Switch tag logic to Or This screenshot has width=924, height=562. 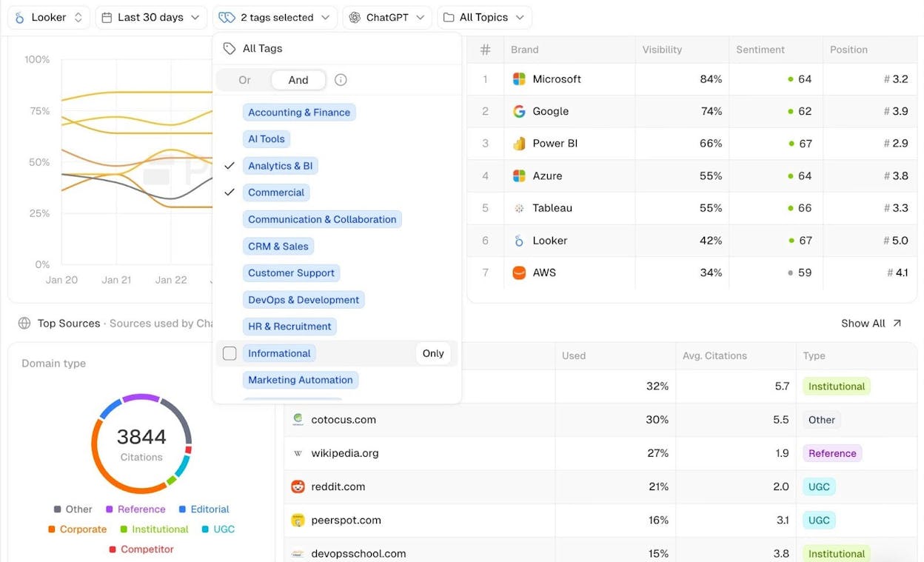(x=244, y=80)
